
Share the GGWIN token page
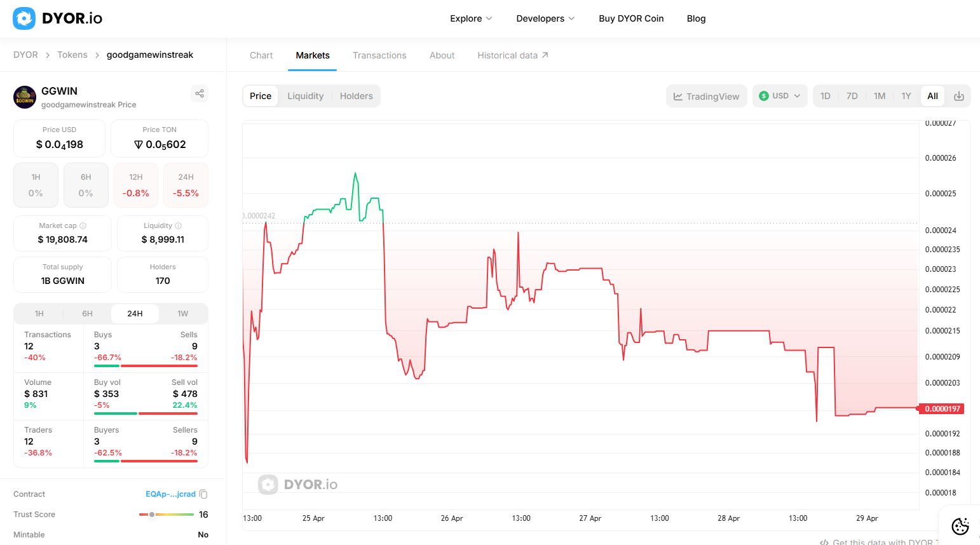[x=200, y=93]
